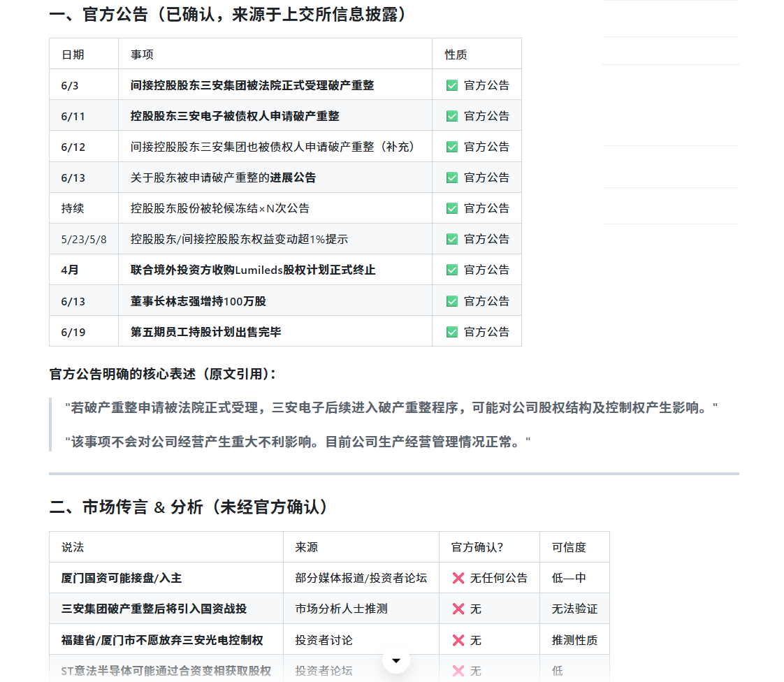Click the 5/23/5/8 date cell

[x=83, y=240]
